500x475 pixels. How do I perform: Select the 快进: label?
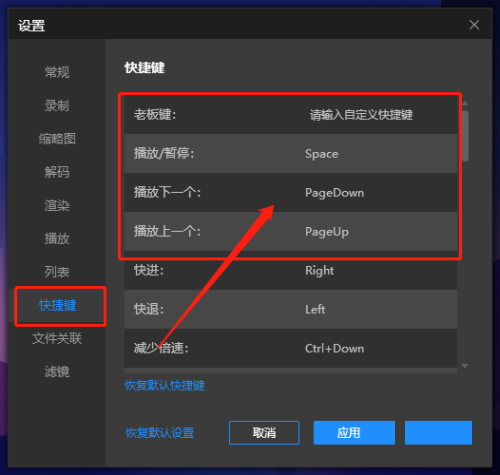(x=149, y=270)
